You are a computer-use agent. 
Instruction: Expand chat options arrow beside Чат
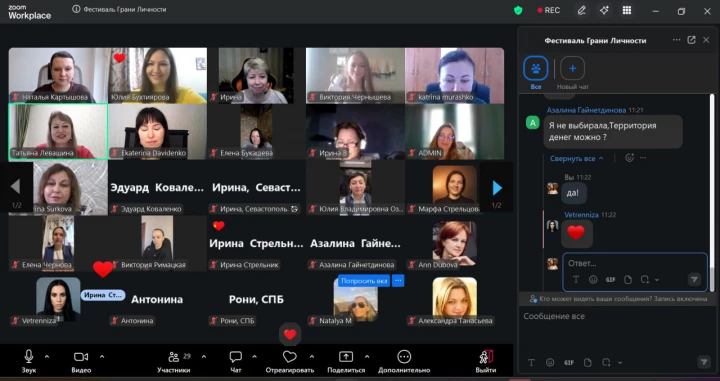pos(254,356)
